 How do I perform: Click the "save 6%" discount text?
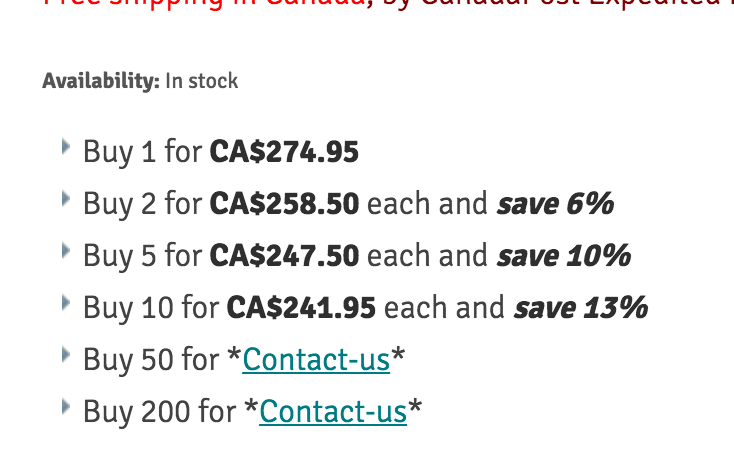[x=555, y=204]
